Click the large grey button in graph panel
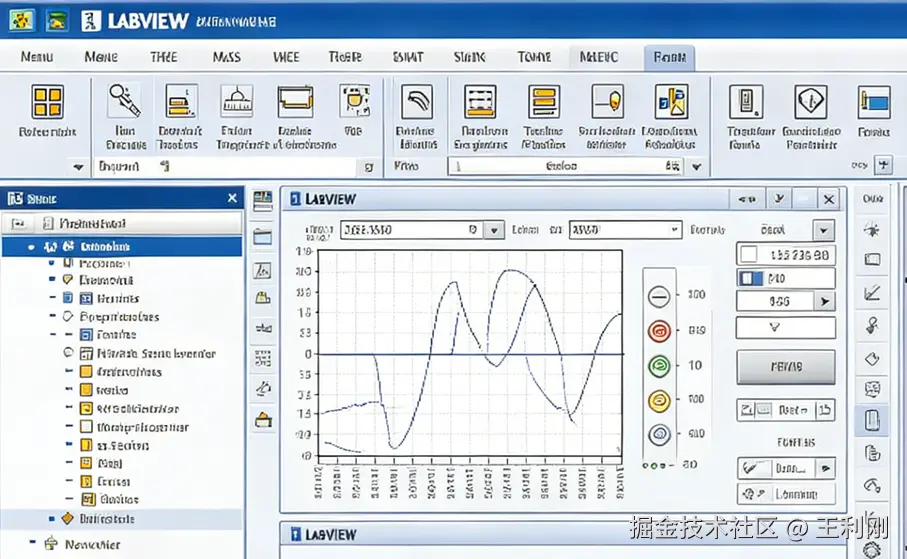This screenshot has height=559, width=907. [x=786, y=366]
